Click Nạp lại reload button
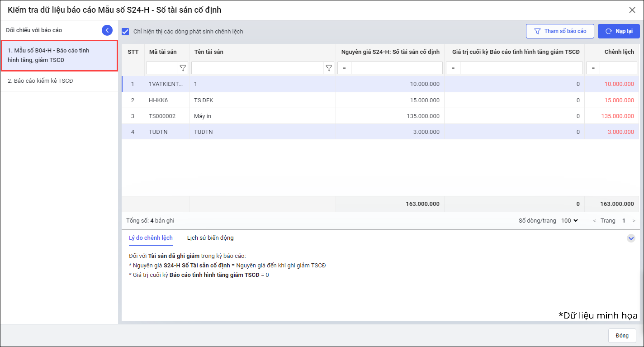 pos(619,31)
